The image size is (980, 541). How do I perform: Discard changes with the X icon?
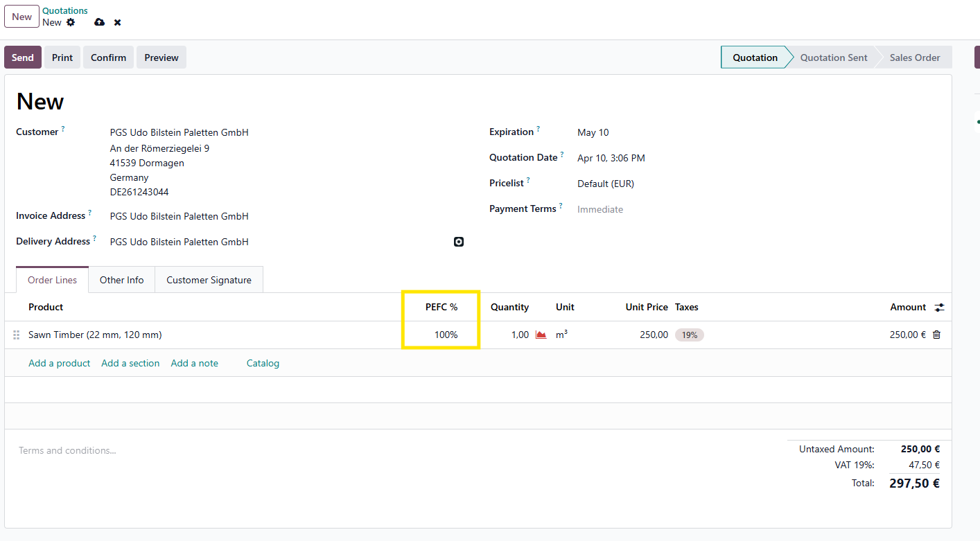click(x=118, y=23)
